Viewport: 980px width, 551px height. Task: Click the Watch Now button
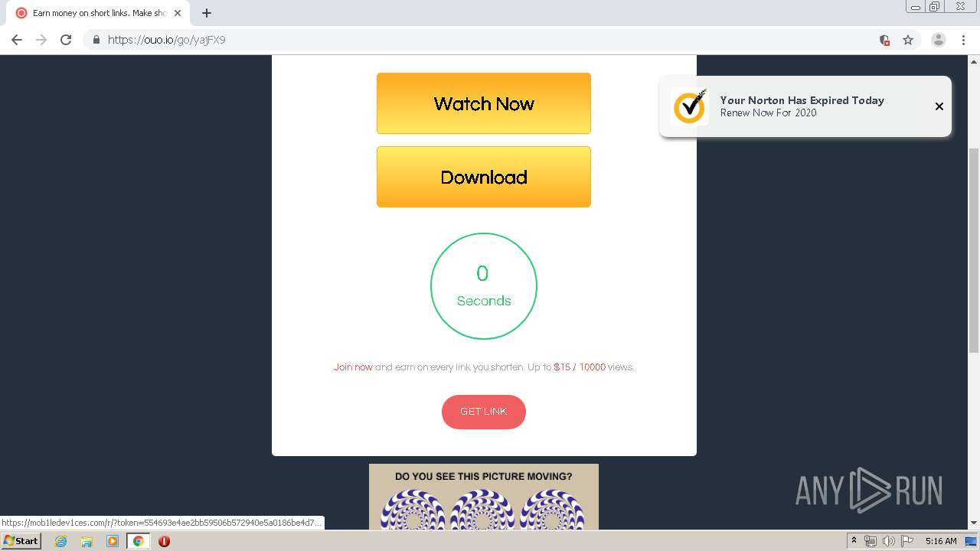click(x=484, y=103)
